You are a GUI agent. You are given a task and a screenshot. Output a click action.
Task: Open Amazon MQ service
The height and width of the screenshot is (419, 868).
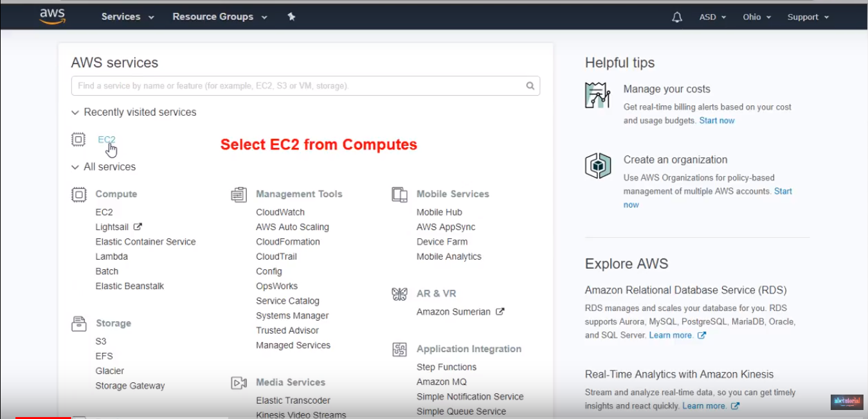tap(442, 382)
